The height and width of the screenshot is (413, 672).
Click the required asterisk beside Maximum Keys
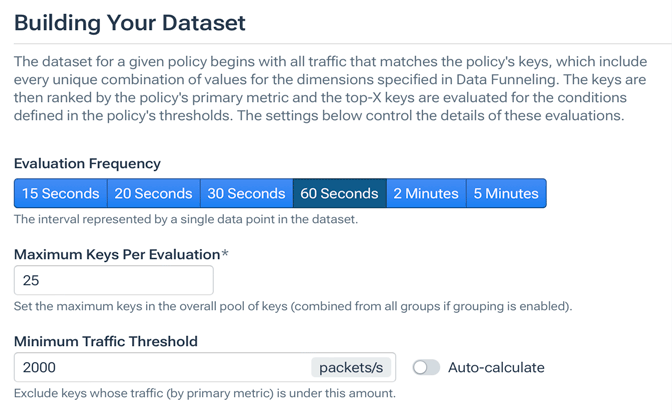[225, 254]
